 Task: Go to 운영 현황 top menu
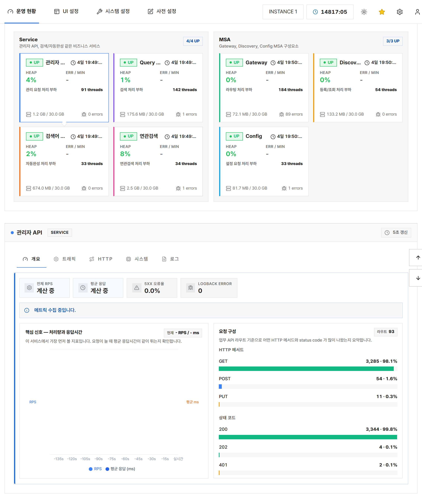tap(22, 12)
